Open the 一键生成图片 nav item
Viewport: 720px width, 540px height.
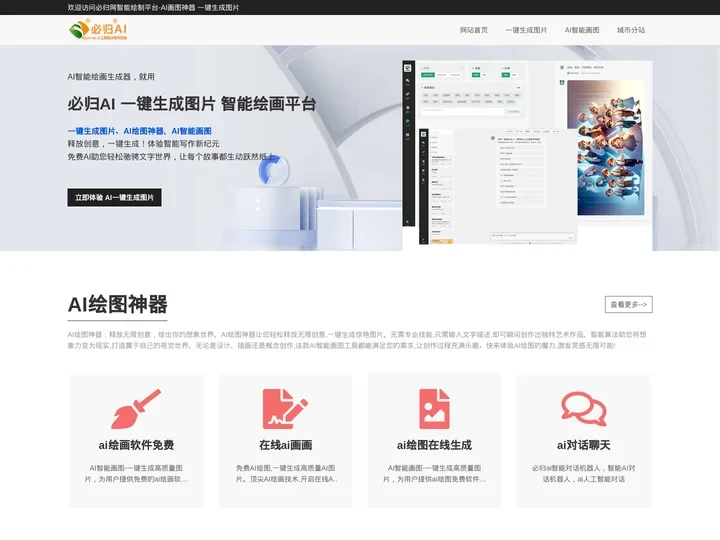526,30
